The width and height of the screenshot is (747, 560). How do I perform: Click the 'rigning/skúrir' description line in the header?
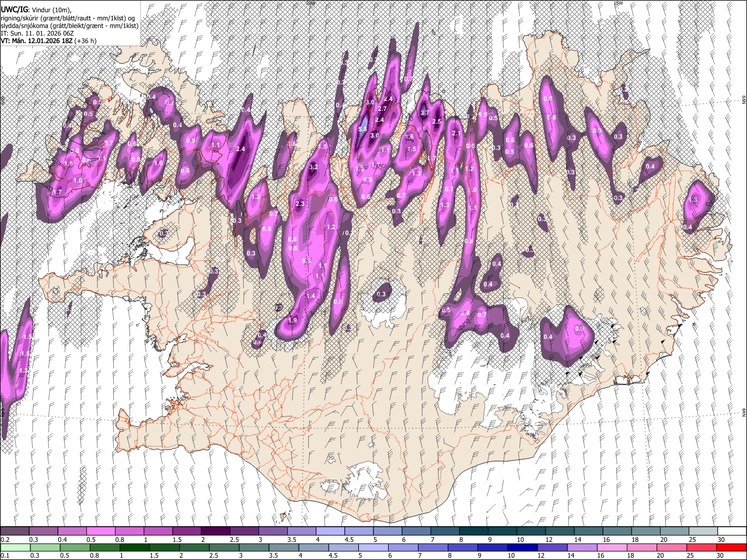pyautogui.click(x=67, y=18)
